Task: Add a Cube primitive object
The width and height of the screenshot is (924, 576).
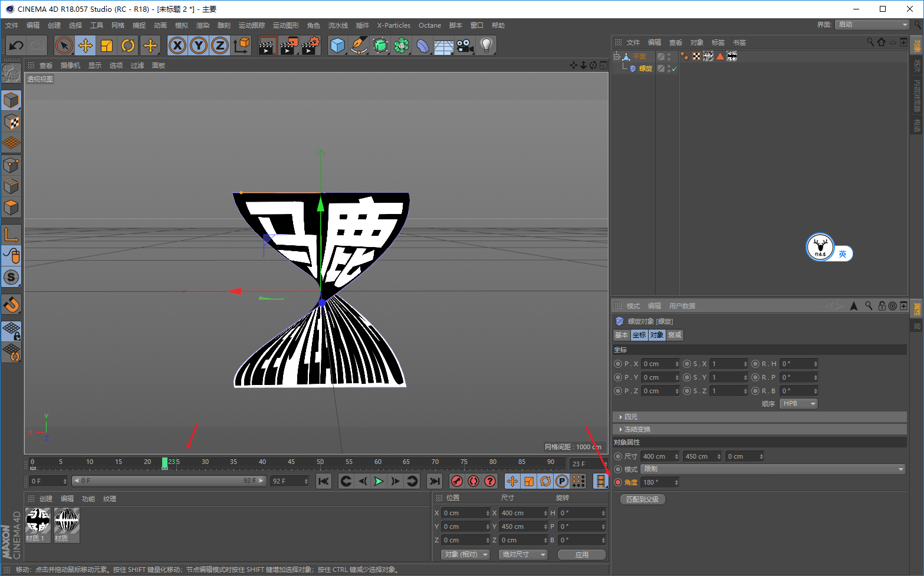Action: [338, 45]
